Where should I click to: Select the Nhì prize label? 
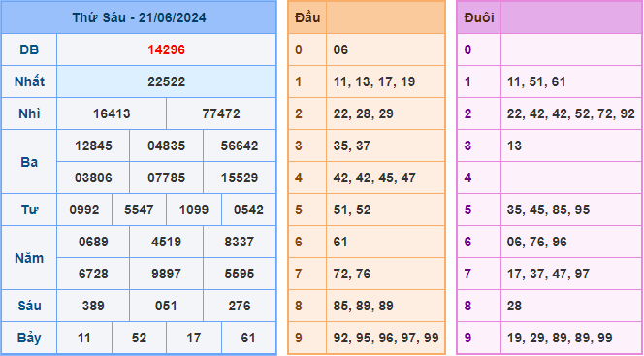point(29,113)
